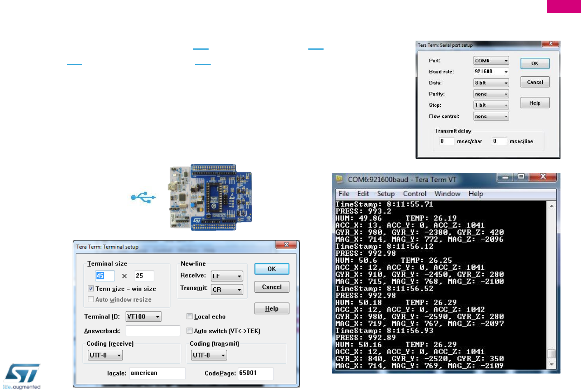Minimize the Tera Term VT window
Viewport: 581px width, 392px height.
click(505, 177)
